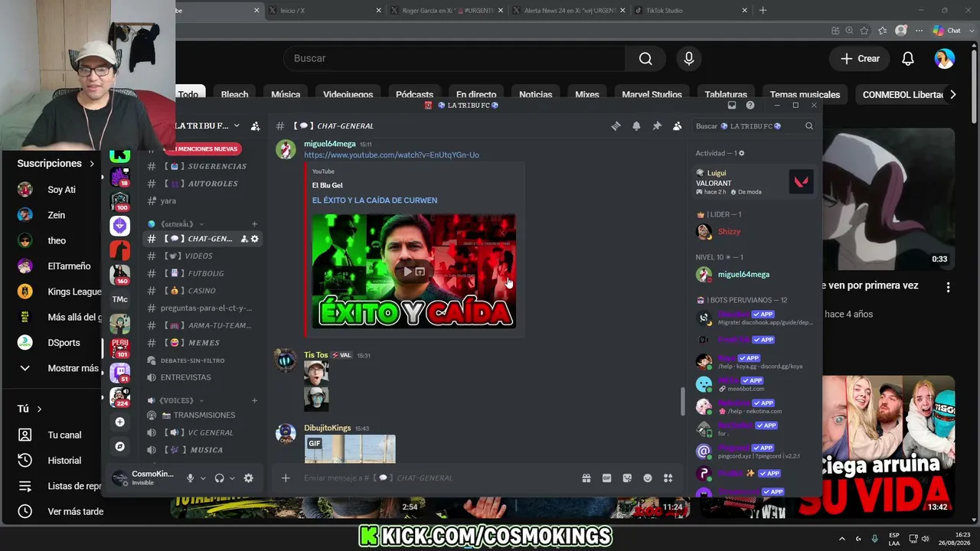The height and width of the screenshot is (551, 980).
Task: Open the MEMES channel
Action: click(202, 343)
